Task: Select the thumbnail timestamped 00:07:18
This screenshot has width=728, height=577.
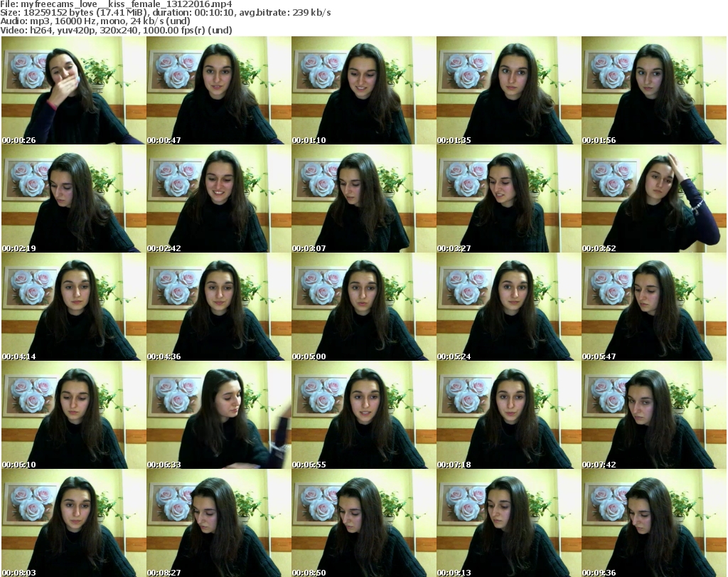Action: (x=508, y=415)
